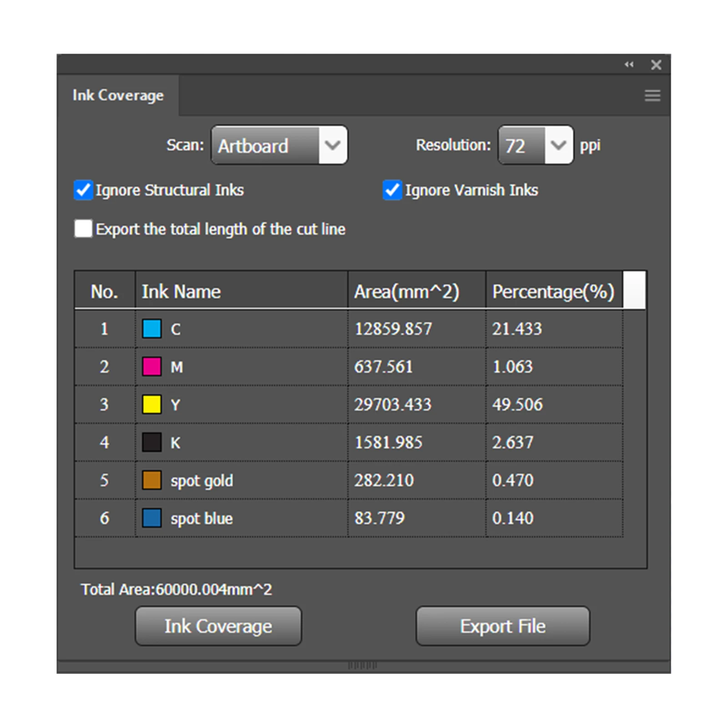The width and height of the screenshot is (728, 728).
Task: Close the Ink Coverage panel
Action: (x=656, y=65)
